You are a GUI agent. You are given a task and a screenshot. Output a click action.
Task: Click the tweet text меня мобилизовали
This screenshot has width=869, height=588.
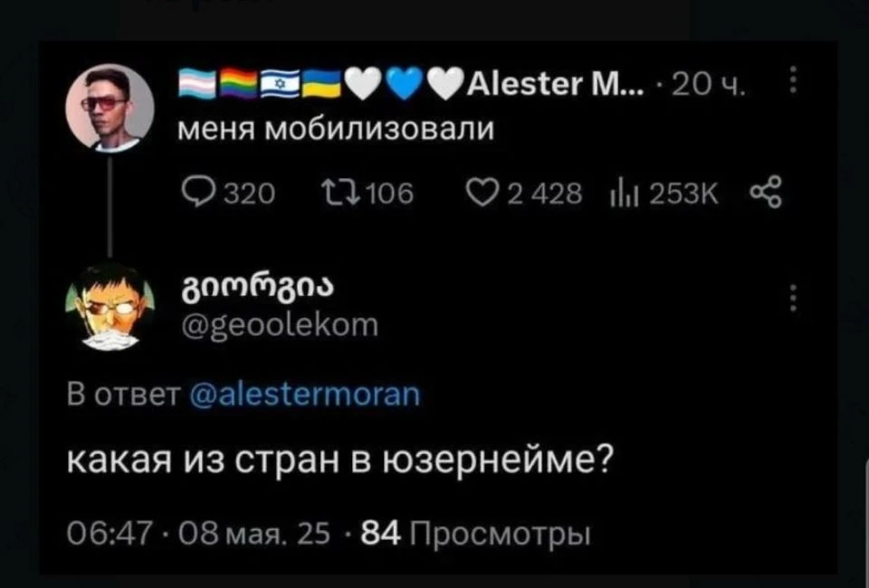click(x=335, y=130)
